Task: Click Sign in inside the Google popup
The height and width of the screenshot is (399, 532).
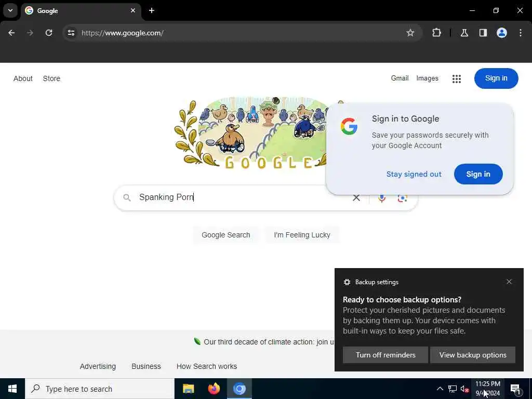Action: [478, 174]
